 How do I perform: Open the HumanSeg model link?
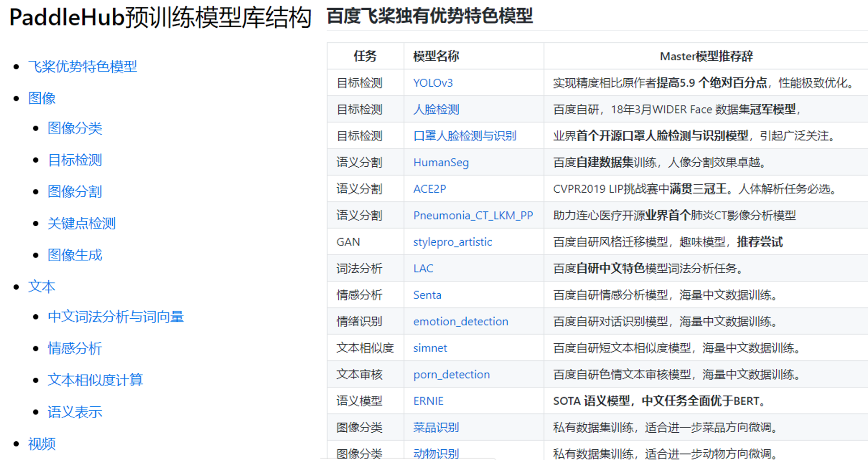pyautogui.click(x=441, y=162)
